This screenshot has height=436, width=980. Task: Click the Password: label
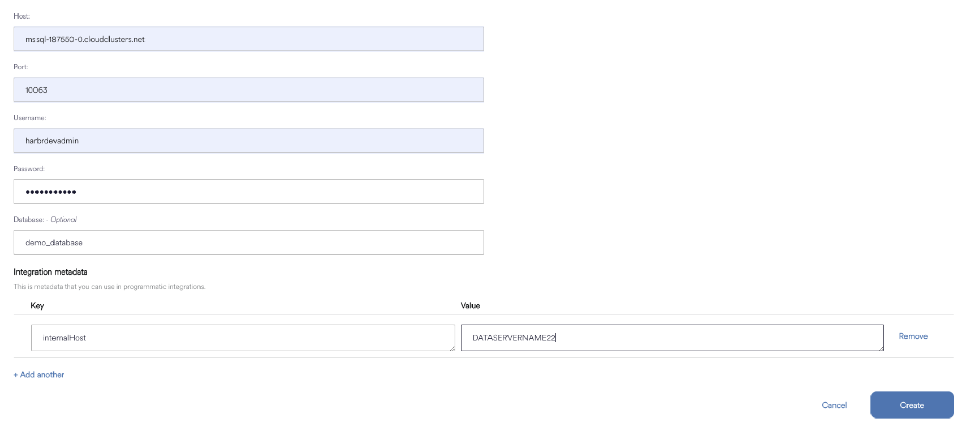[29, 169]
